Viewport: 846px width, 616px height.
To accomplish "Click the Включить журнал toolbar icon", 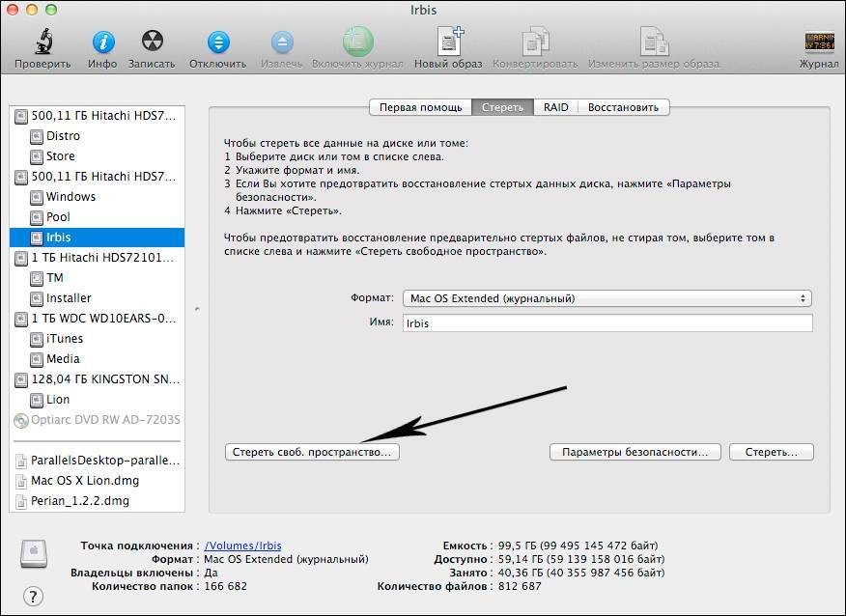I will (358, 42).
